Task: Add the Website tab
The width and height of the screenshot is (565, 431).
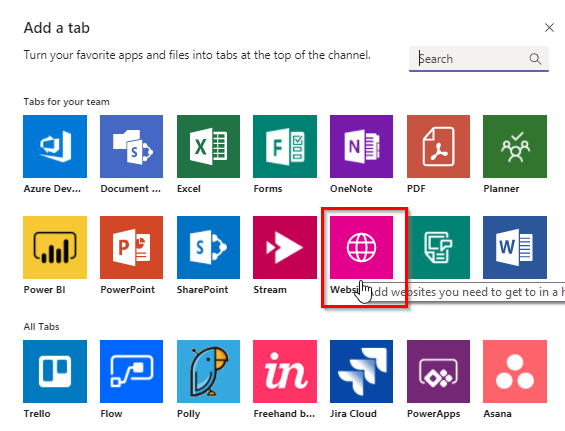Action: (x=361, y=247)
